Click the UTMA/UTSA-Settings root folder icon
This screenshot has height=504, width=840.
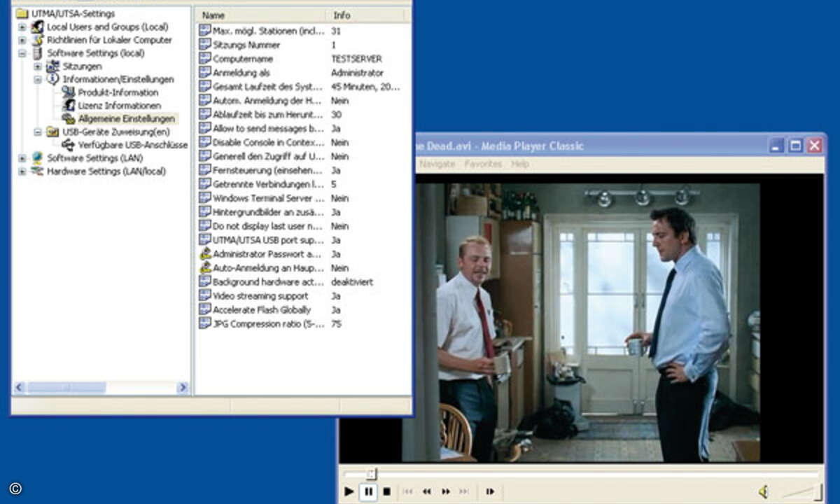[22, 13]
